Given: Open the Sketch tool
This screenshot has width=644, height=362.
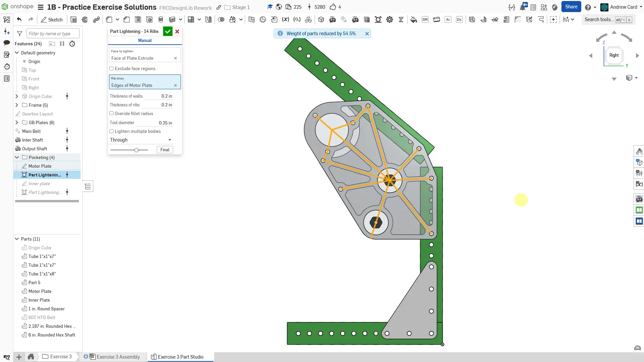Looking at the screenshot, I should click(x=52, y=19).
